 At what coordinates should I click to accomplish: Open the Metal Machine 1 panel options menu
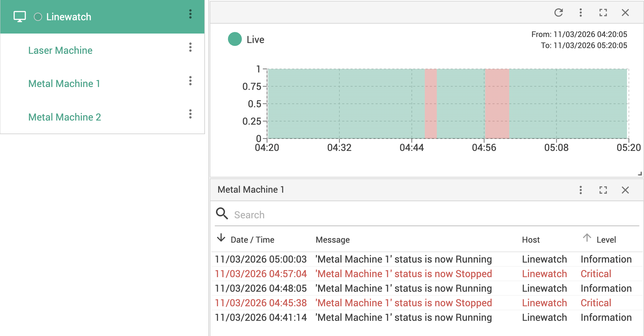point(581,190)
